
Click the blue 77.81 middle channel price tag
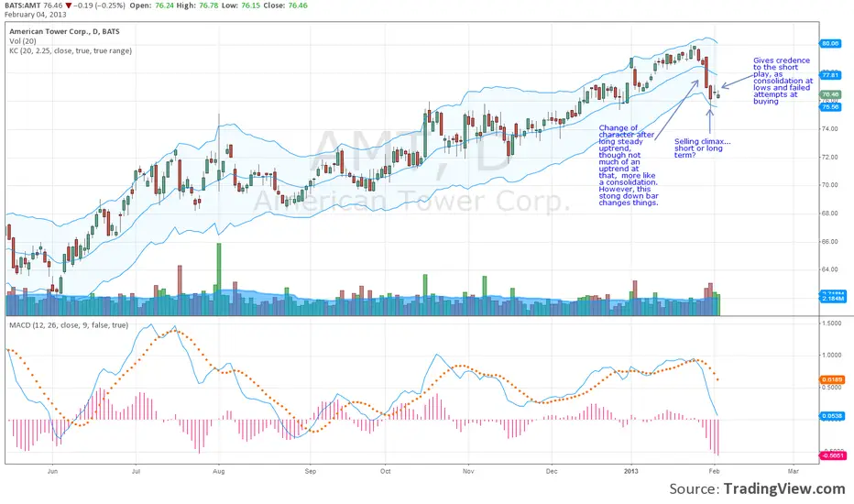(x=830, y=74)
